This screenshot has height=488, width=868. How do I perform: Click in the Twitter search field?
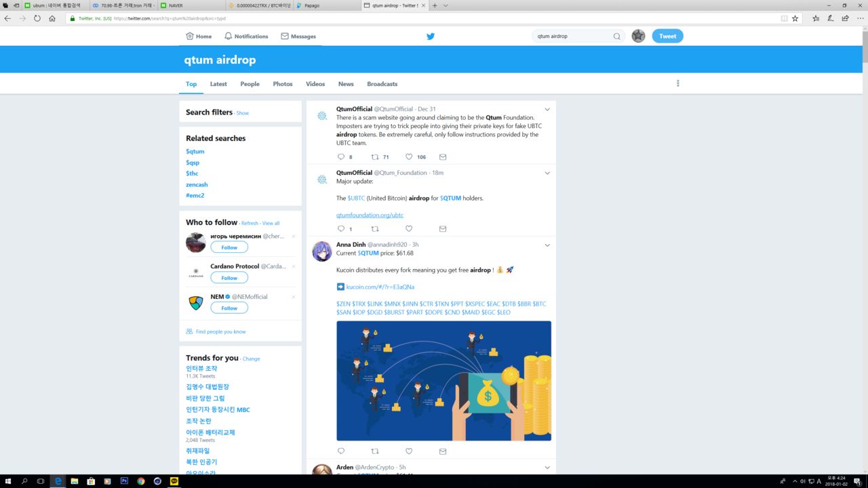(573, 37)
